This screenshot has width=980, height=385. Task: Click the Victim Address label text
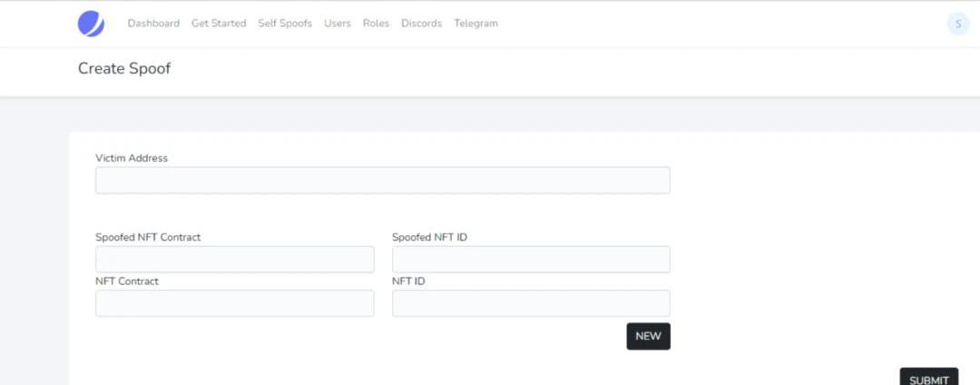pyautogui.click(x=132, y=158)
